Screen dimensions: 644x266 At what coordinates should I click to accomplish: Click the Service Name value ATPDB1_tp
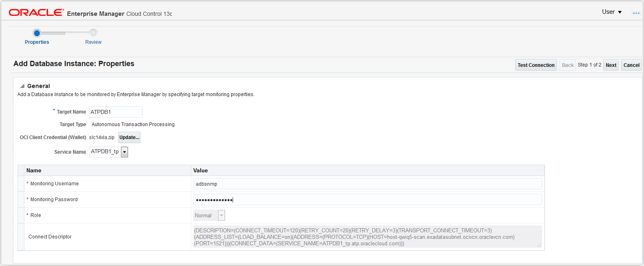click(105, 152)
